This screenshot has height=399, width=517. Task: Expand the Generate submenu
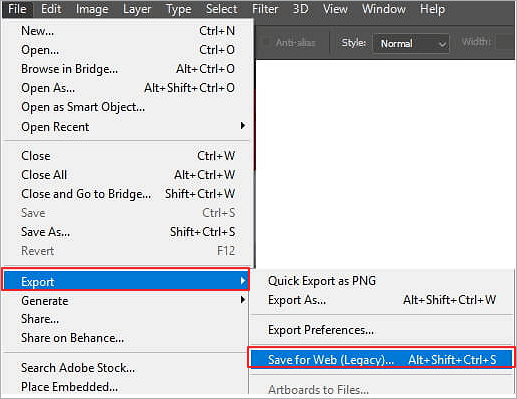[126, 301]
